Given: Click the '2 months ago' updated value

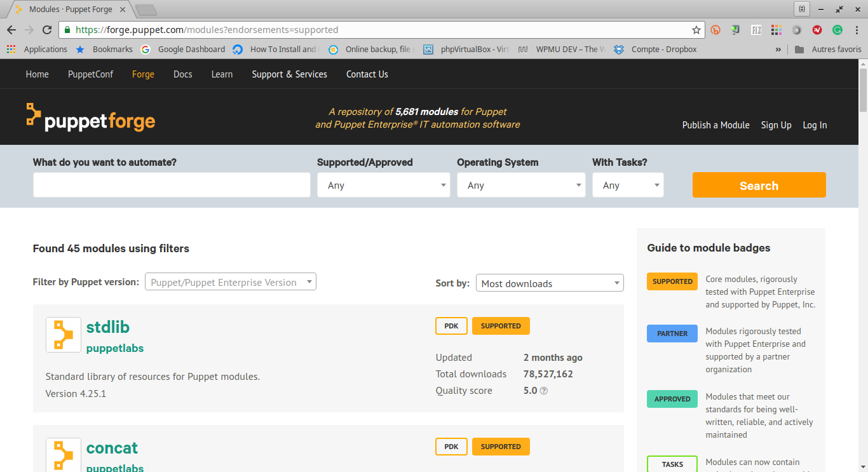Looking at the screenshot, I should tap(553, 358).
